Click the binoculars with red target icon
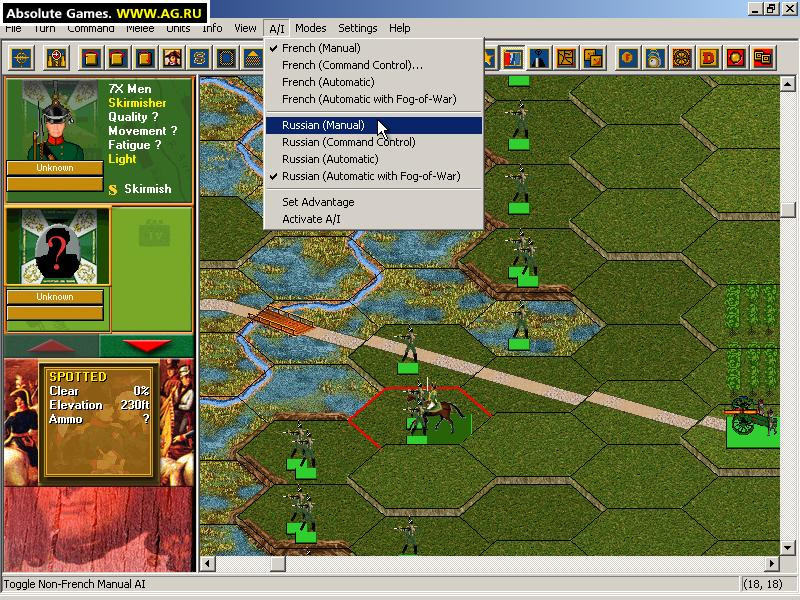 click(x=56, y=58)
